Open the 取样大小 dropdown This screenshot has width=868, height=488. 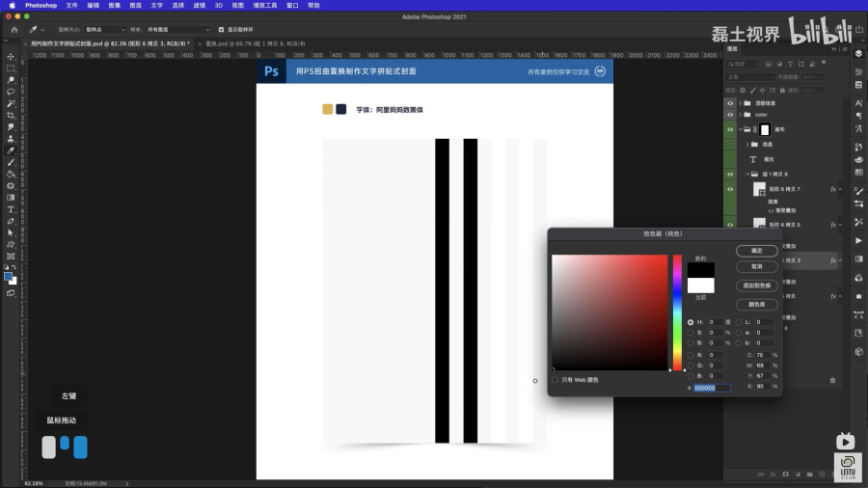(105, 29)
